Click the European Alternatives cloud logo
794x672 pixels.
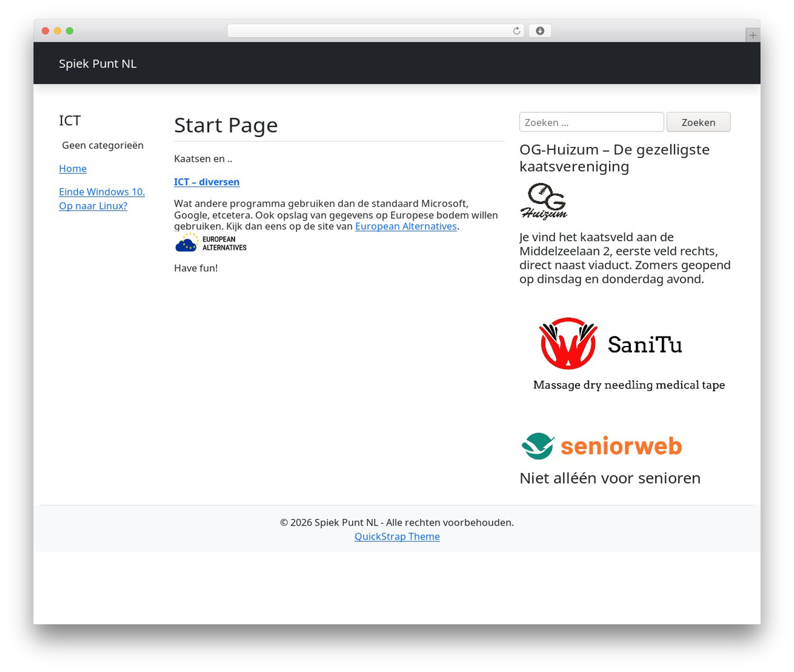(211, 243)
